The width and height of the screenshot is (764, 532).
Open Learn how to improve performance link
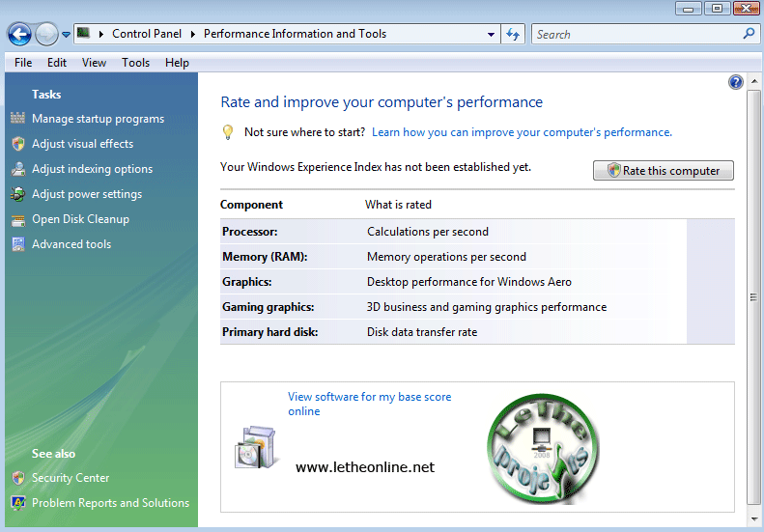coord(522,132)
